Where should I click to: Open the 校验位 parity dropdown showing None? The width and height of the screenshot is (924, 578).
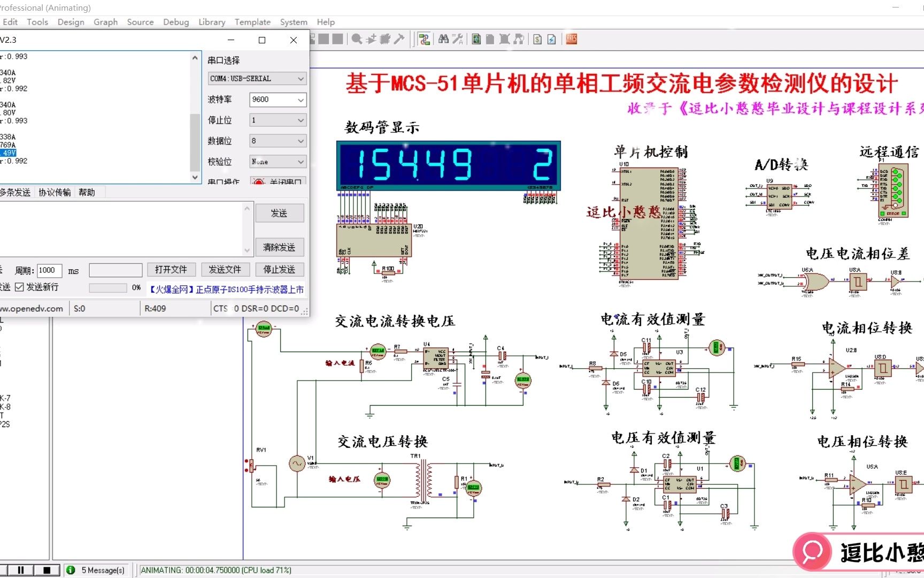tap(277, 161)
